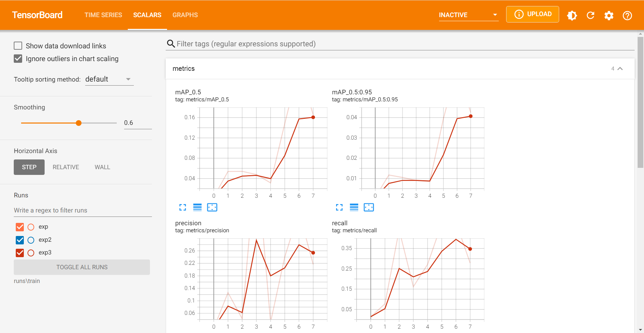The height and width of the screenshot is (333, 644).
Task: Focus the regex filter runs field
Action: 83,210
